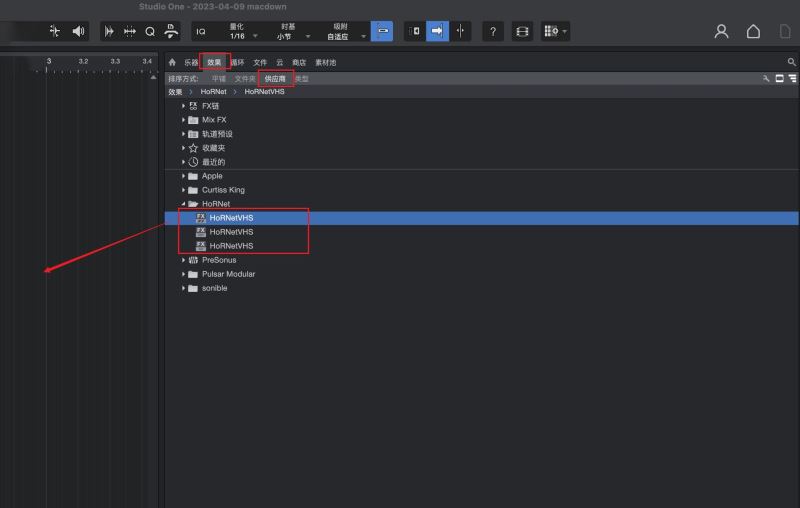800x508 pixels.
Task: Click HoRNet in the breadcrumb path
Action: pyautogui.click(x=213, y=92)
